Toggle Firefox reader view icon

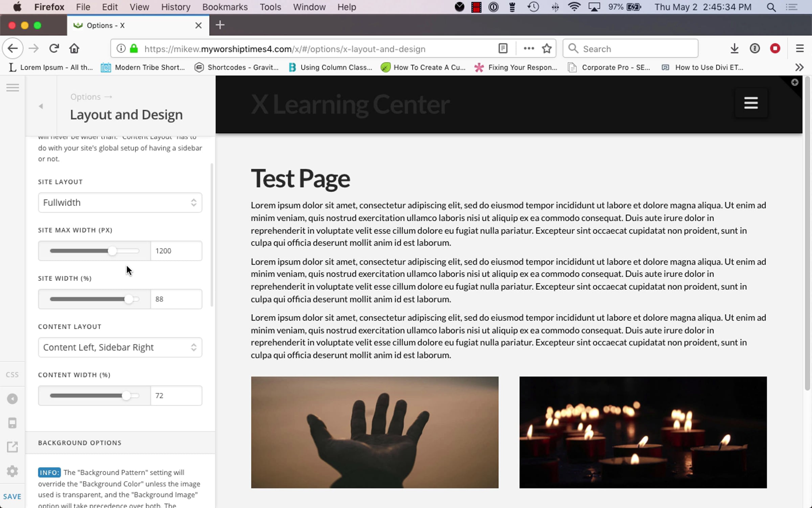coord(503,49)
